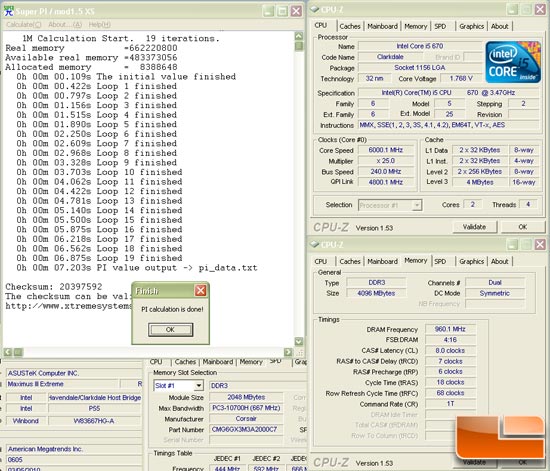The height and width of the screenshot is (471, 550).
Task: Click the Super PI app icon in its title bar
Action: click(9, 11)
